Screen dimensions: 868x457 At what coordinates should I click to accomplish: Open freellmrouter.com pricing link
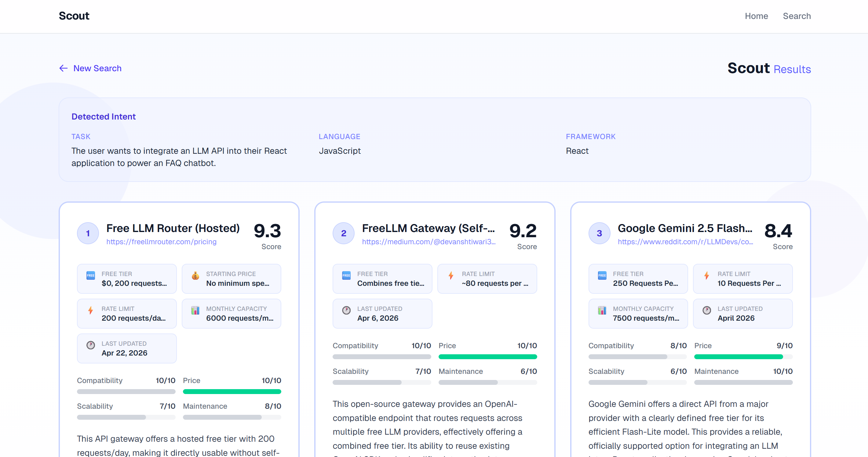click(x=161, y=242)
